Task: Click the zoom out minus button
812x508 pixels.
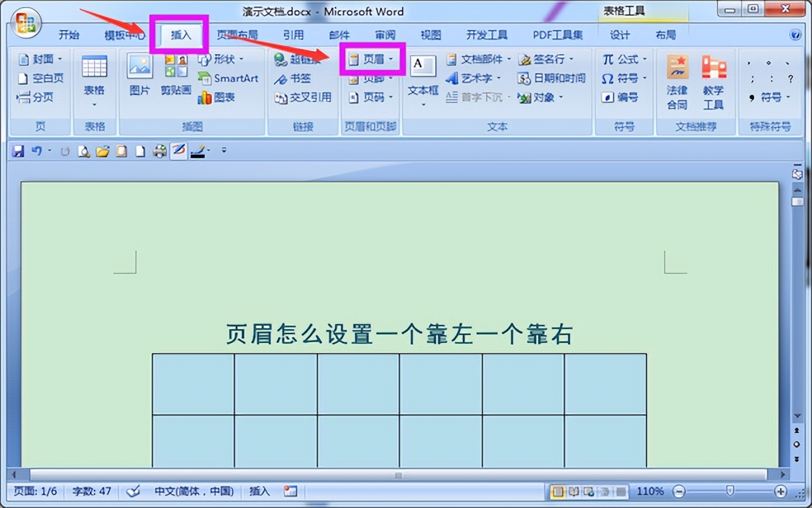Action: pyautogui.click(x=679, y=491)
